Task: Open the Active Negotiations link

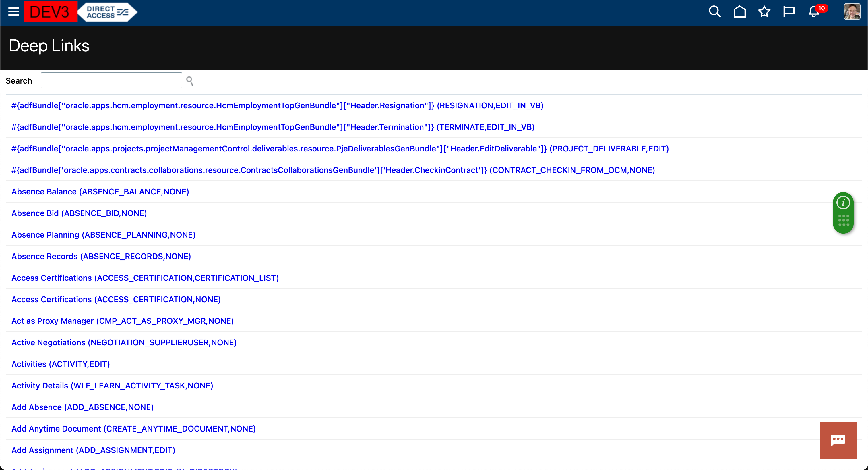Action: (124, 342)
